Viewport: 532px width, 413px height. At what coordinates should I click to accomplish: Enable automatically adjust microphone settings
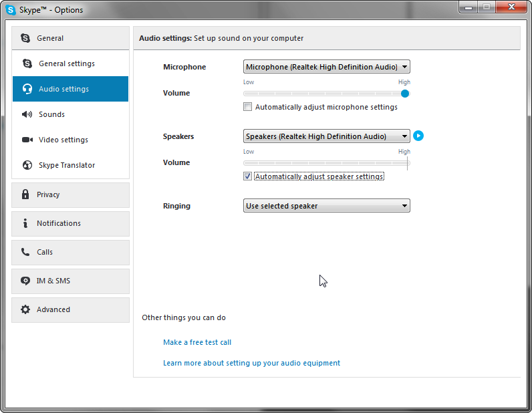[248, 107]
